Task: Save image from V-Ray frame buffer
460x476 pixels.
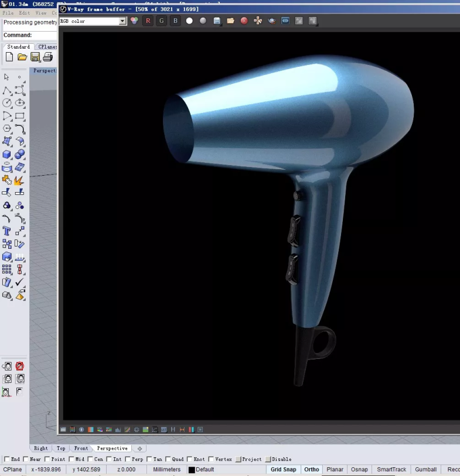Action: tap(217, 21)
